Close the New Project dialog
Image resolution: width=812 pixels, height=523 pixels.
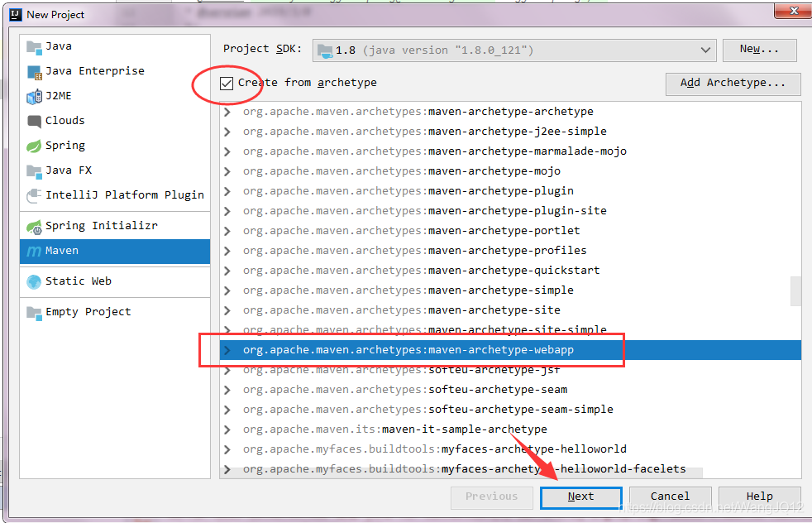(x=793, y=11)
